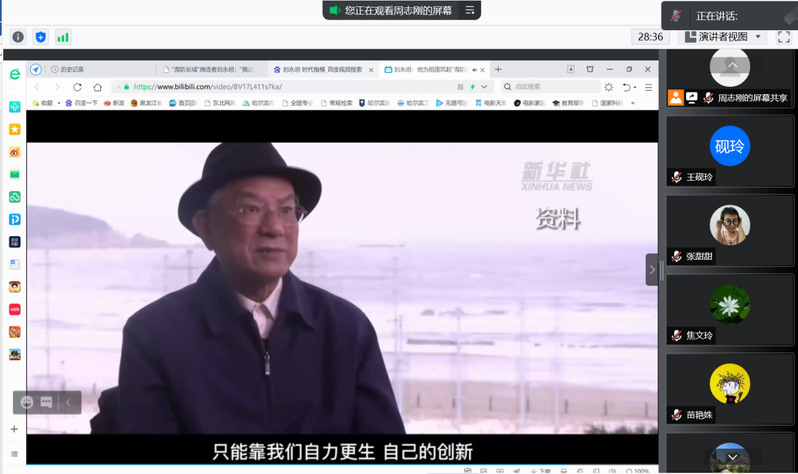Select 焦文玲 participant tile

[729, 311]
